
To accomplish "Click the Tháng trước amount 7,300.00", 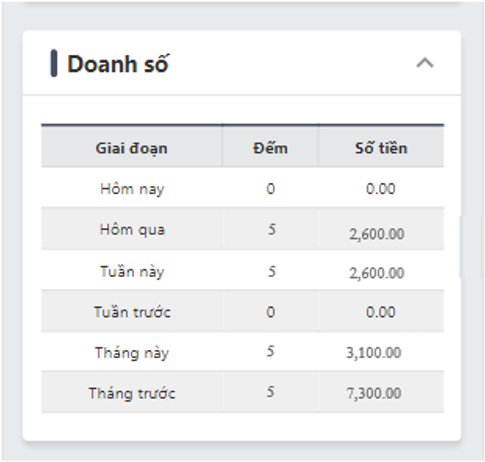I will click(x=374, y=393).
